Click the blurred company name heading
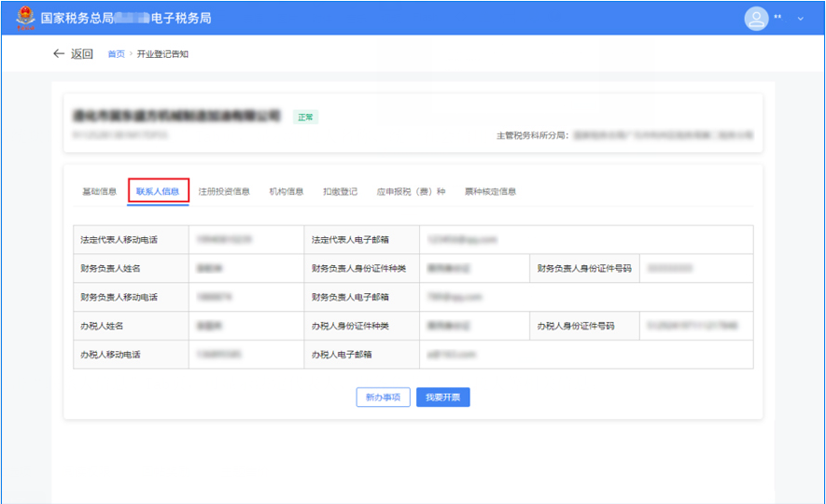 [175, 115]
